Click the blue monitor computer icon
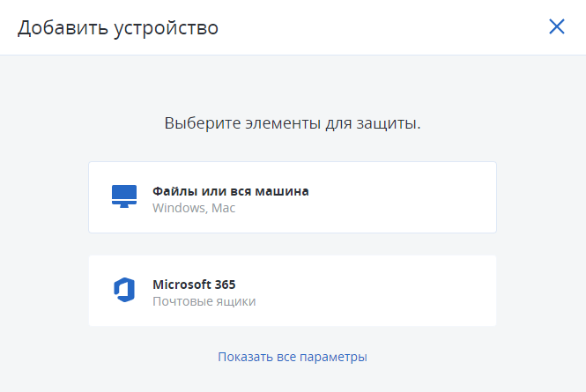This screenshot has height=392, width=586. tap(124, 196)
